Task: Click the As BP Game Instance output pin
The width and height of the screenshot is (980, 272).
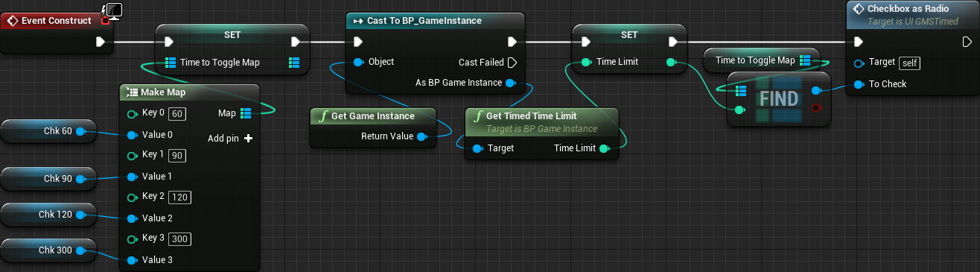Action: (510, 83)
